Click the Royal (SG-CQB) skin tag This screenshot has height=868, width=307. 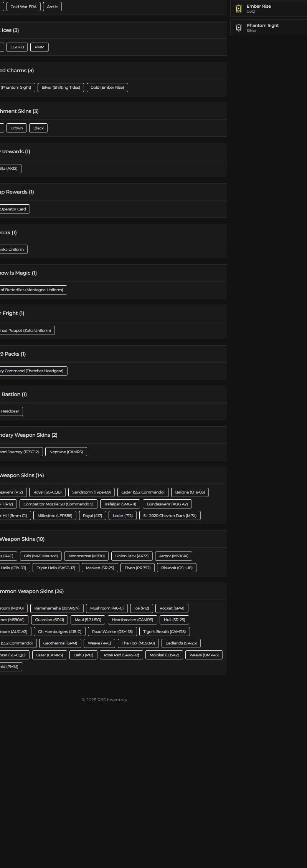pyautogui.click(x=48, y=492)
